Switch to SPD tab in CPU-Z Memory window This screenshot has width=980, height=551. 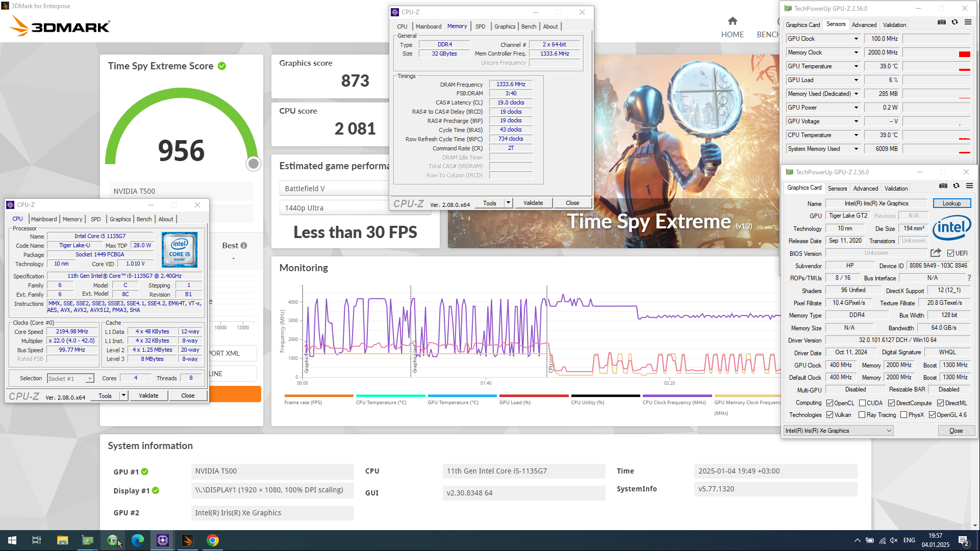[x=481, y=27]
